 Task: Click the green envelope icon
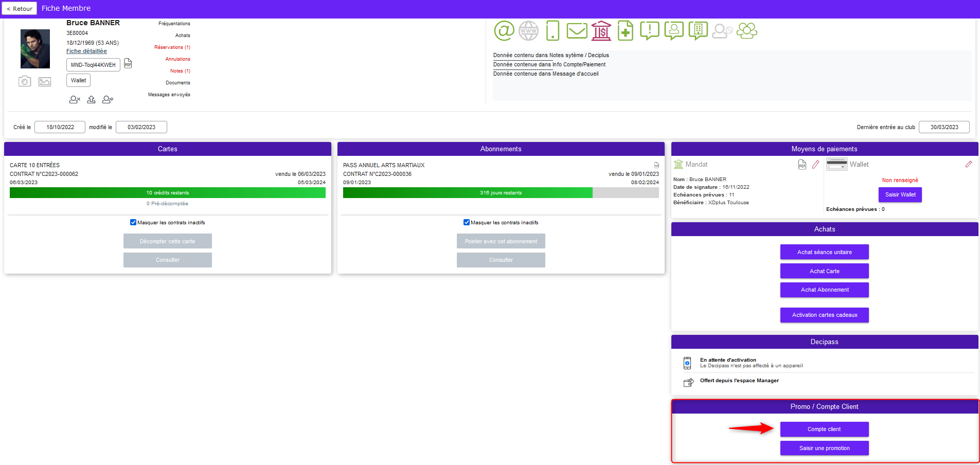click(577, 31)
